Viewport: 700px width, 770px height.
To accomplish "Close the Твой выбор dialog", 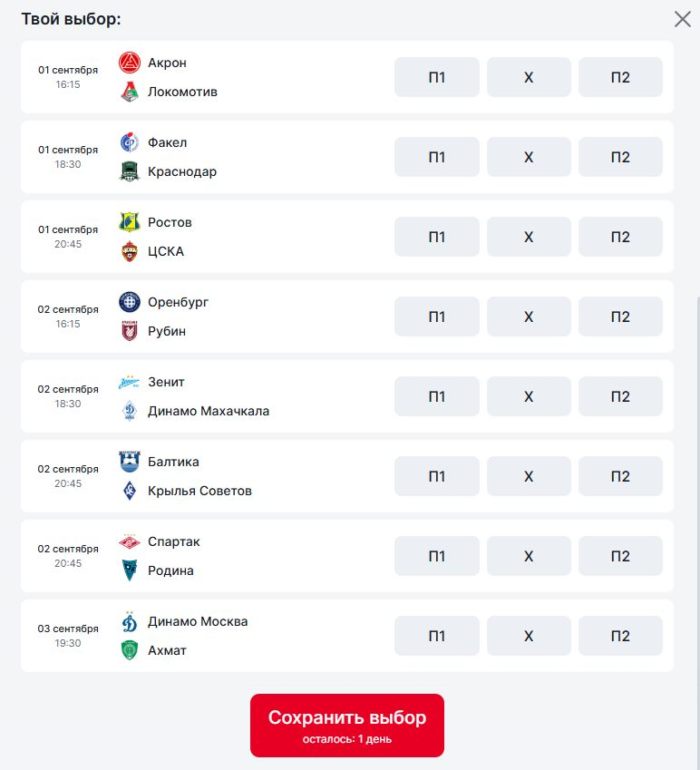I will coord(683,19).
